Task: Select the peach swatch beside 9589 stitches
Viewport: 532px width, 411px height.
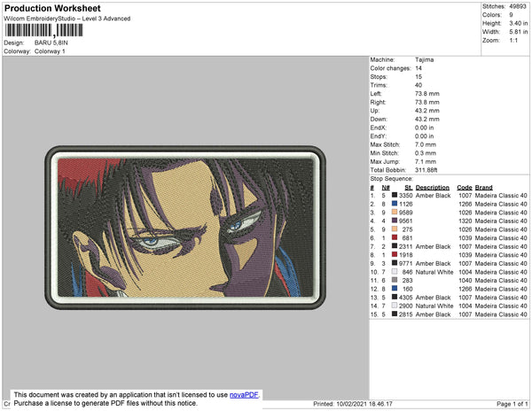Action: pyautogui.click(x=395, y=212)
